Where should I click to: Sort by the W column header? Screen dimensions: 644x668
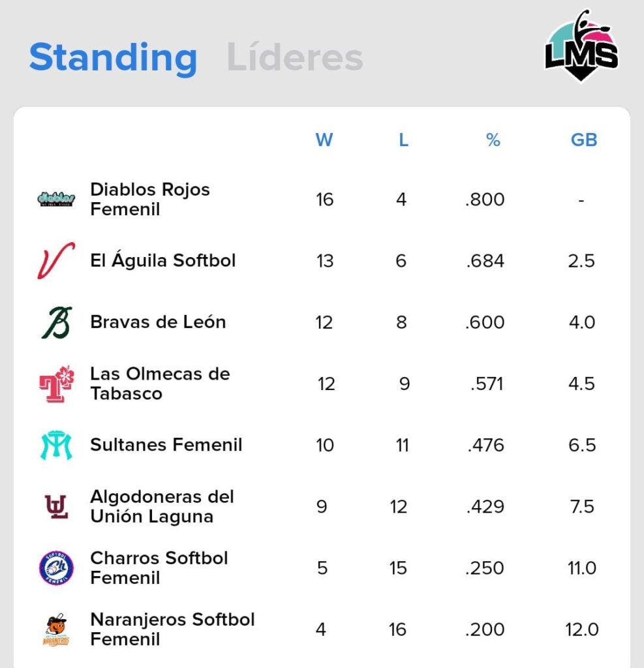point(324,140)
